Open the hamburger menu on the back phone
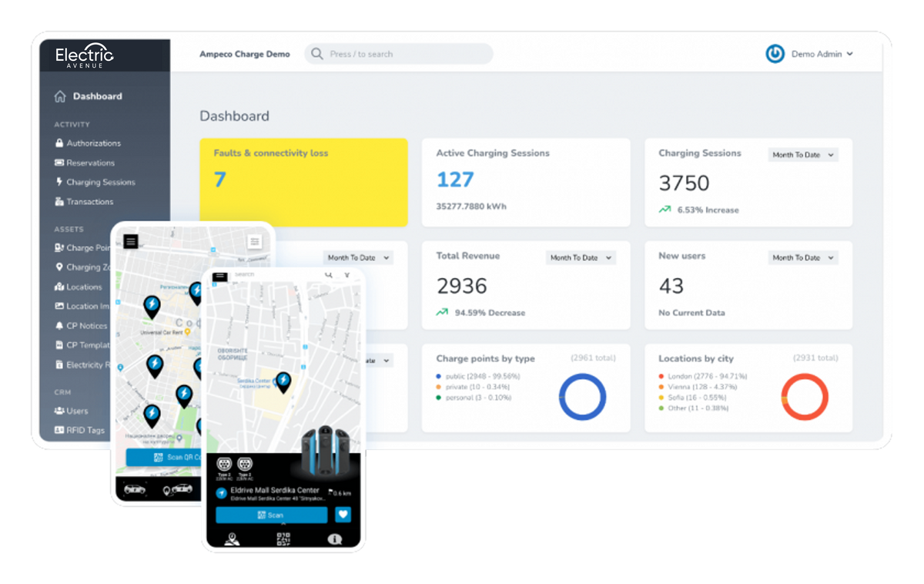Screen dimensions: 924x584 (131, 241)
